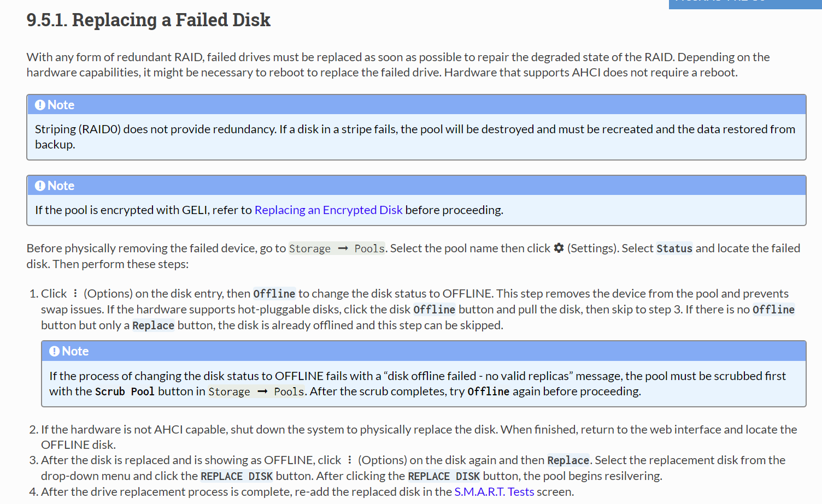
Task: Click the exclamation icon in the first Note header
Action: (40, 105)
